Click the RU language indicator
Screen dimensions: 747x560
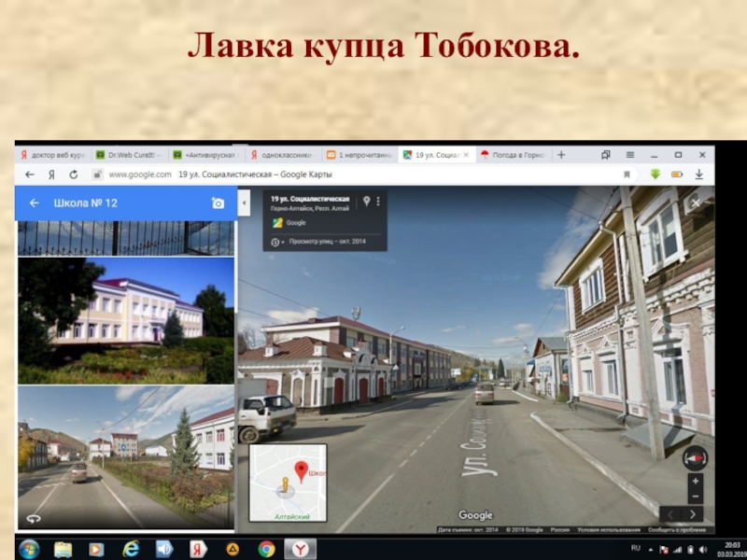tap(636, 548)
